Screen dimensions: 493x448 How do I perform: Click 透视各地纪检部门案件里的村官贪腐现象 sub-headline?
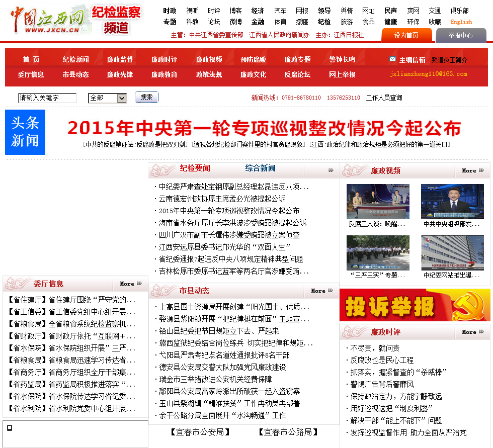[249, 144]
